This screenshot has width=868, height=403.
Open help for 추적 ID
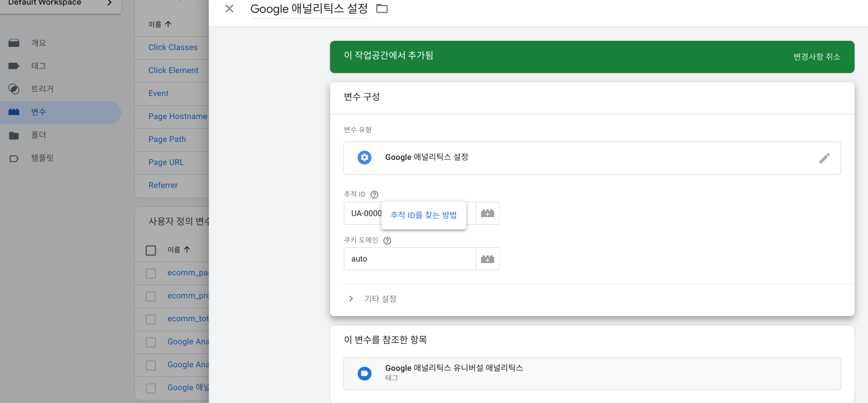pos(374,195)
